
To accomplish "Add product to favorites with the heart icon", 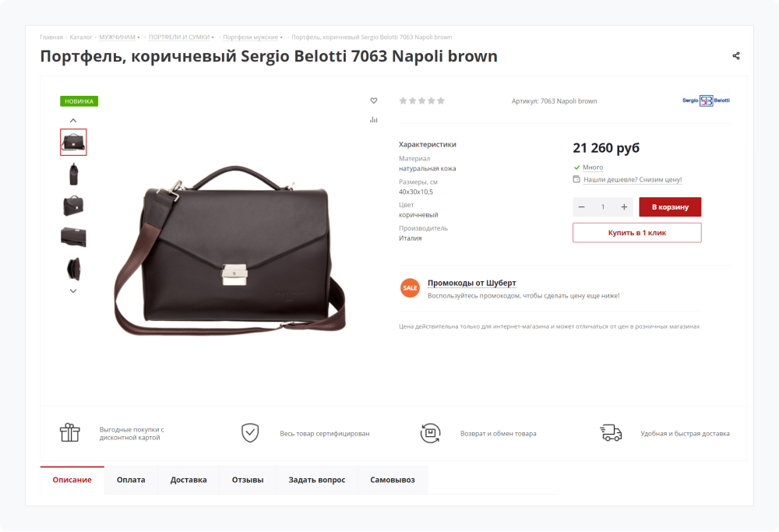I will (373, 100).
